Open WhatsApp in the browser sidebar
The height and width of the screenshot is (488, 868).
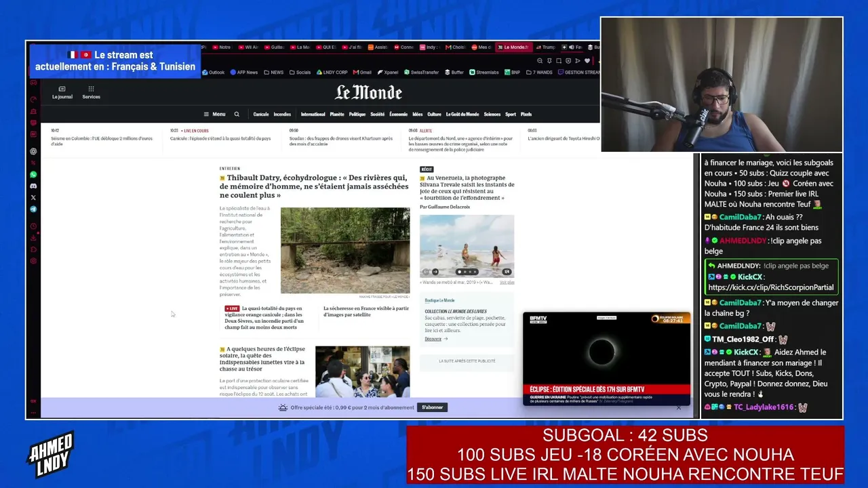(x=33, y=174)
